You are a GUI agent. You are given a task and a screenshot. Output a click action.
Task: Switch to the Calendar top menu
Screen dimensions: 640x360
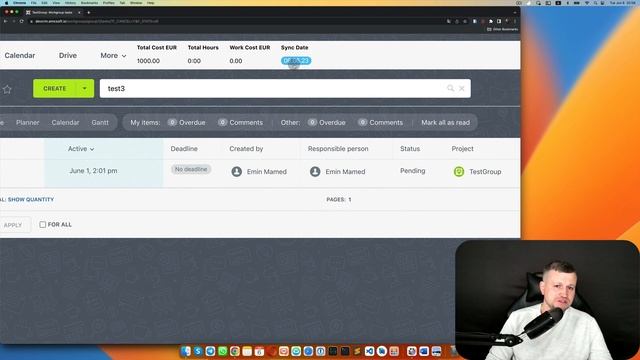tap(20, 56)
